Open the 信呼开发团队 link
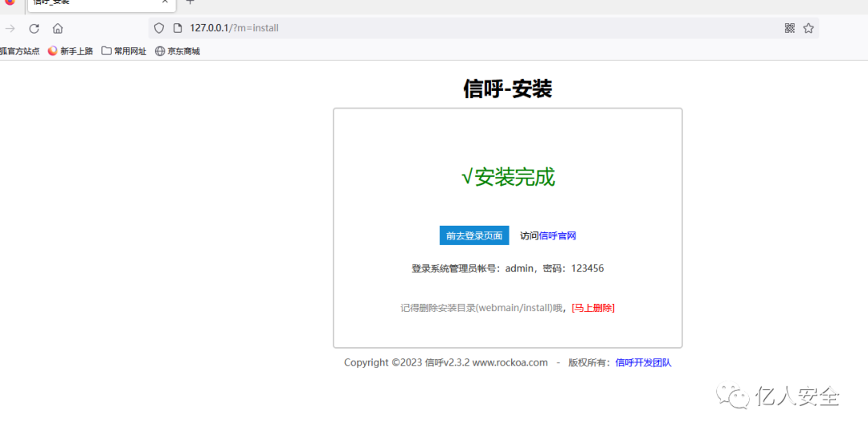Viewport: 868px width, 434px height. [643, 363]
